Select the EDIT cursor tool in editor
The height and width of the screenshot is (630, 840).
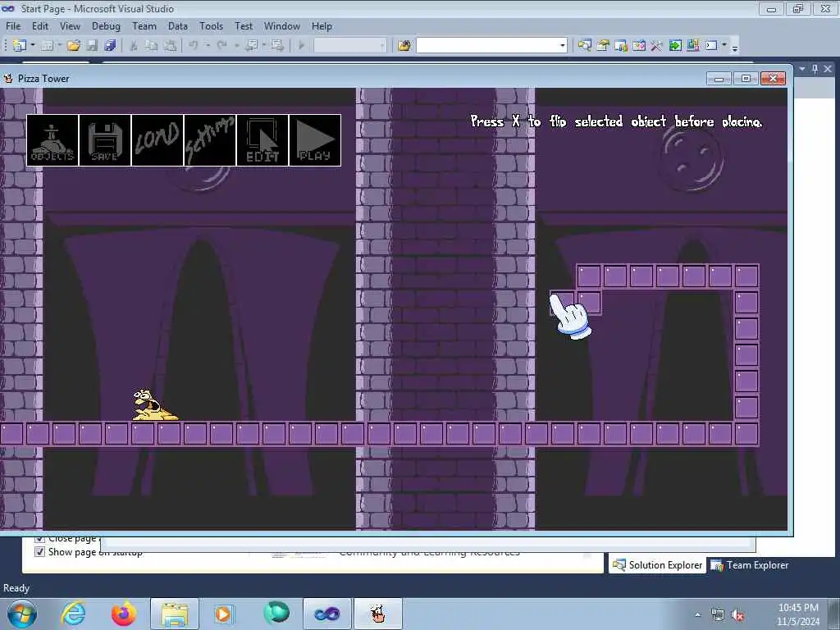pyautogui.click(x=262, y=140)
